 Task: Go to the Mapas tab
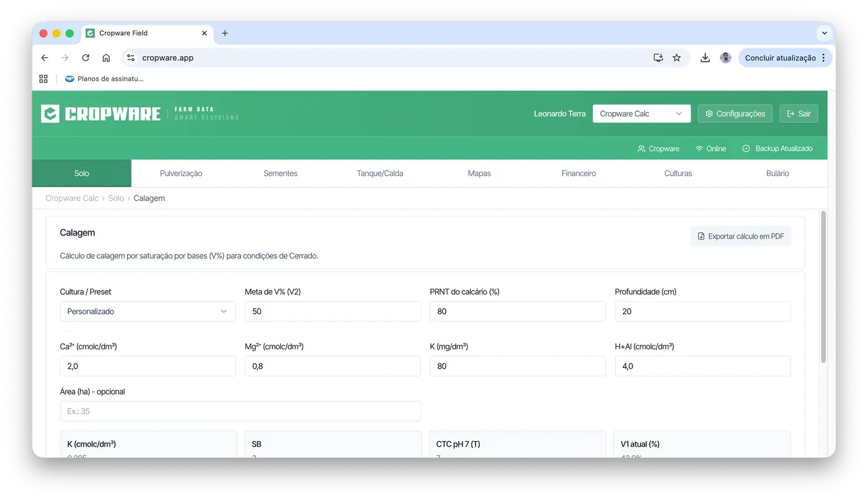(479, 173)
